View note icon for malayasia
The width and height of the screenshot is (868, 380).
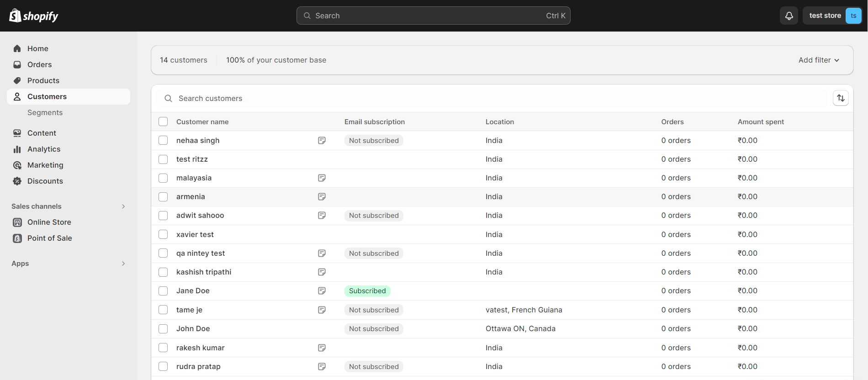pos(322,178)
